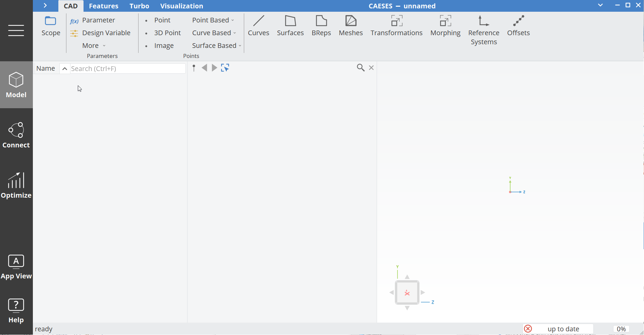This screenshot has height=335, width=644.
Task: Collapse the Name column header
Action: (x=64, y=68)
